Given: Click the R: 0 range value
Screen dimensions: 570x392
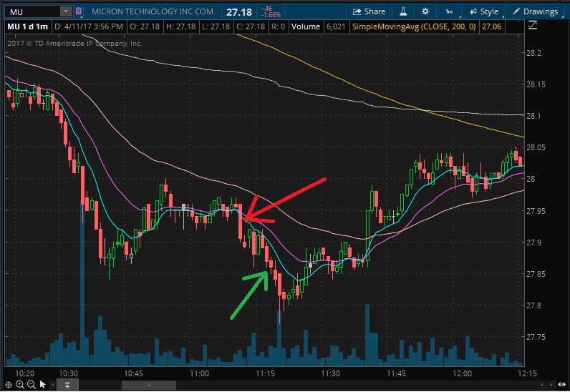Looking at the screenshot, I should click(278, 26).
